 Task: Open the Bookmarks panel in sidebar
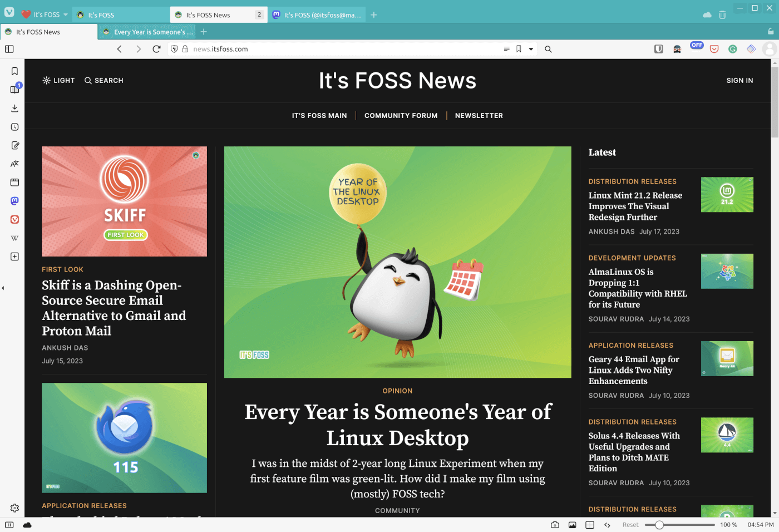[14, 71]
